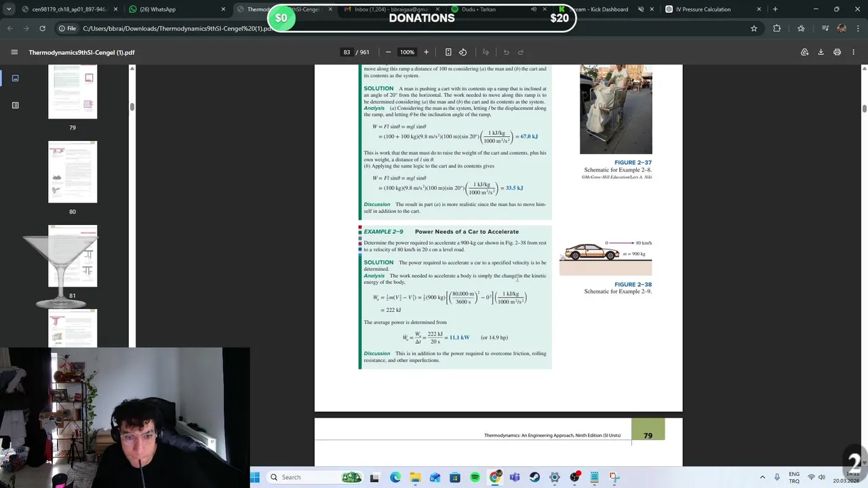Open the PDF viewer sidebar menu
The width and height of the screenshot is (868, 488).
click(x=14, y=52)
